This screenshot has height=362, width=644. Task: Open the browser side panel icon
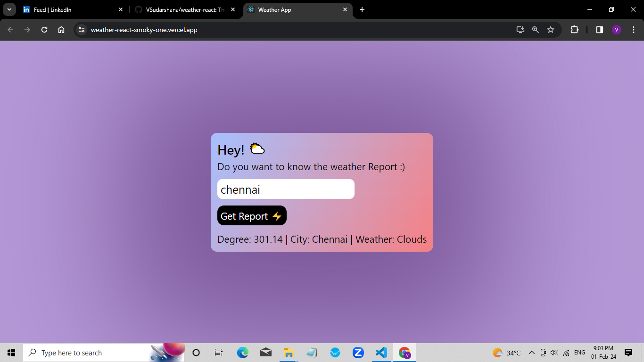[x=600, y=30]
